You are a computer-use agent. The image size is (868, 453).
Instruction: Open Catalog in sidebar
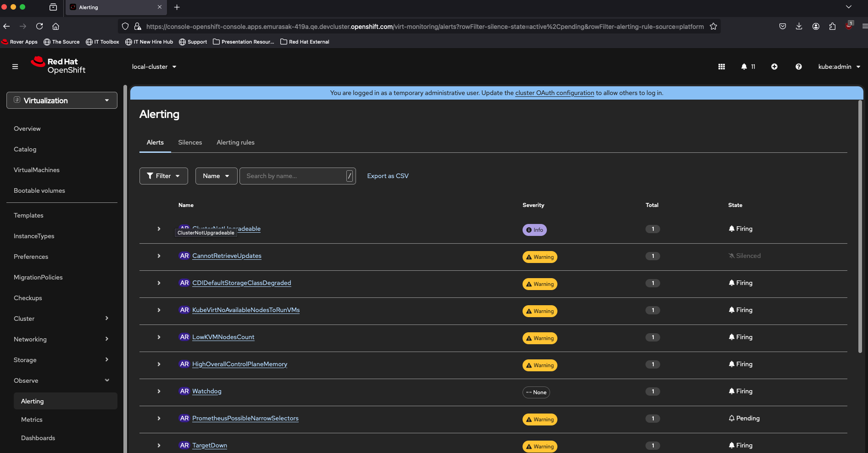[25, 149]
